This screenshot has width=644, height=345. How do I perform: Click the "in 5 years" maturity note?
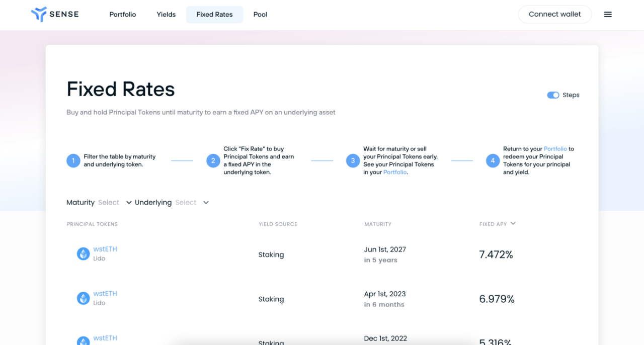(x=380, y=260)
